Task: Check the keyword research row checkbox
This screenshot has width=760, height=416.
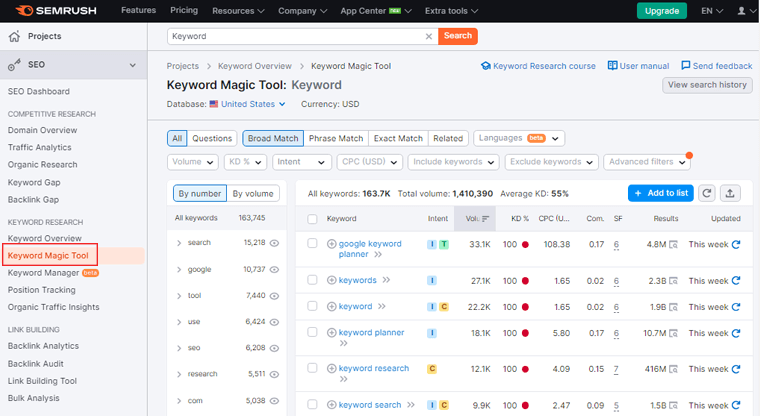Action: [x=312, y=368]
